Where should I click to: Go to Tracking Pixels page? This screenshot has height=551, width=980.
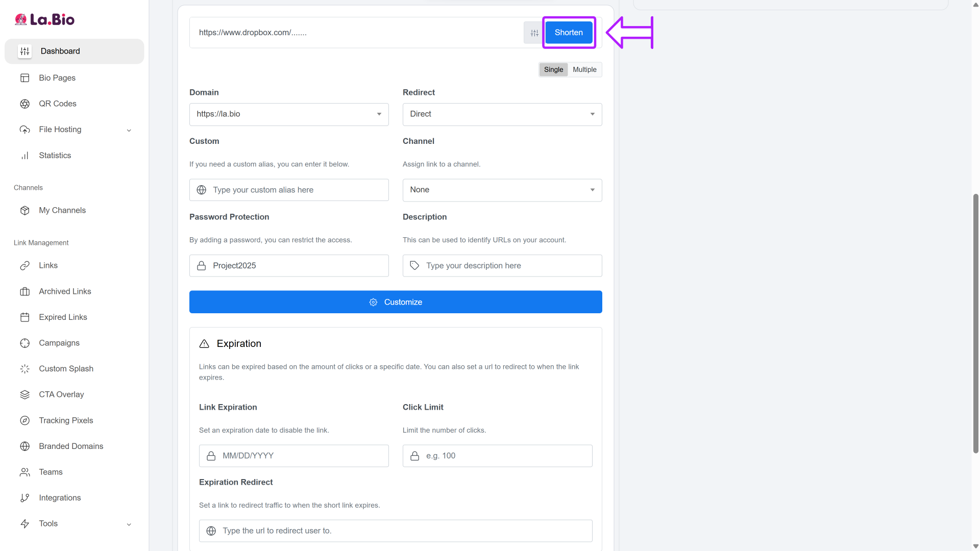click(66, 420)
